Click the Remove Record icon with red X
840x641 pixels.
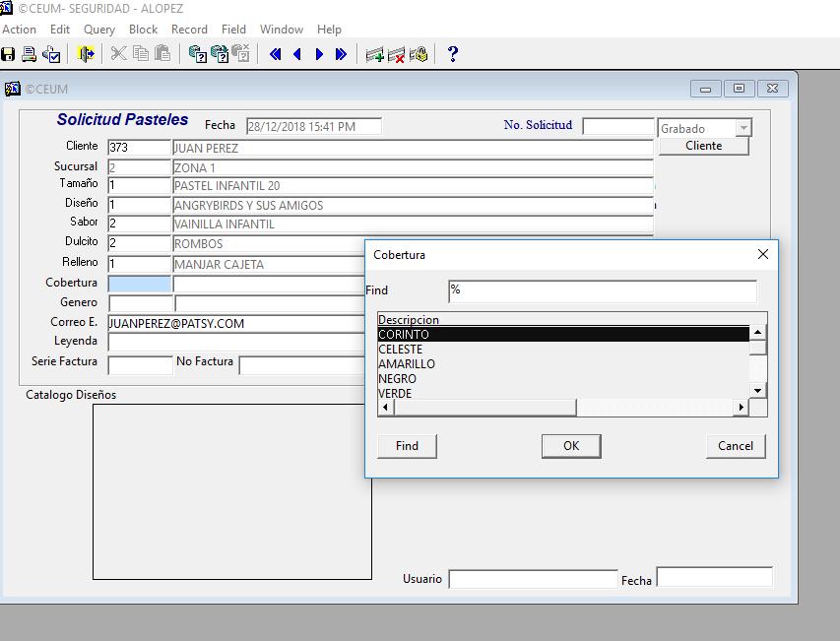tap(396, 54)
